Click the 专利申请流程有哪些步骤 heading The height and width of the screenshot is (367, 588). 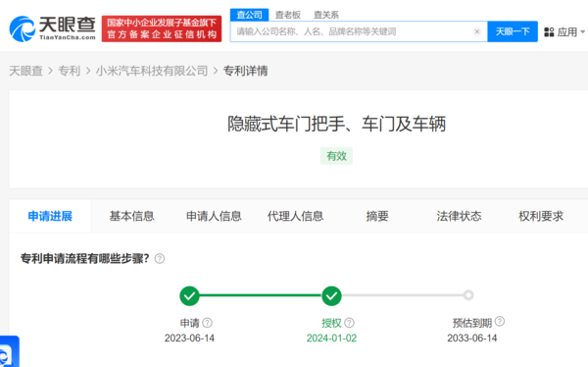(x=85, y=258)
